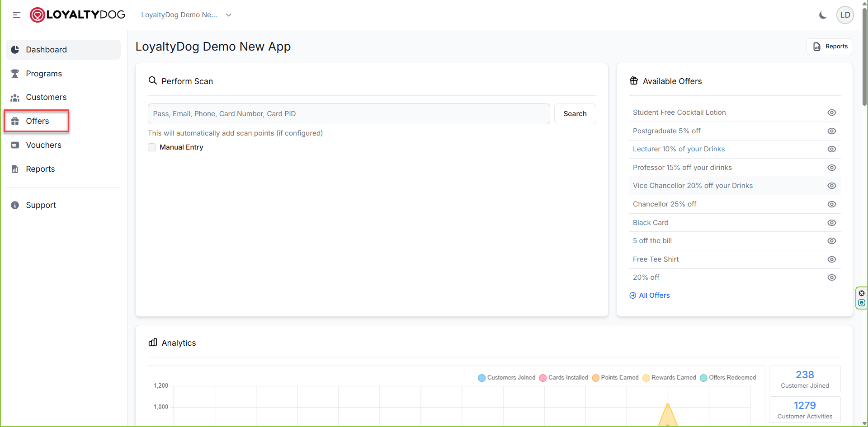
Task: Toggle Points Earned legend swatch
Action: (x=595, y=378)
